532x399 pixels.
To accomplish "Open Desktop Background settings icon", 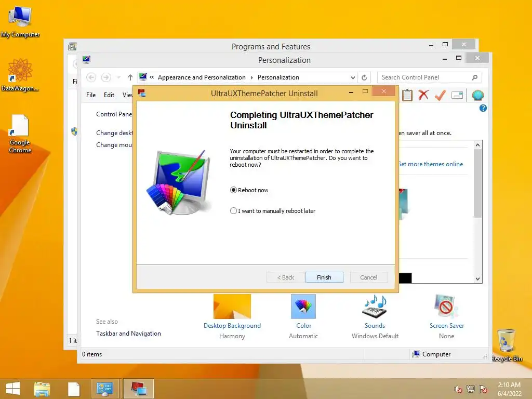I will [x=232, y=307].
